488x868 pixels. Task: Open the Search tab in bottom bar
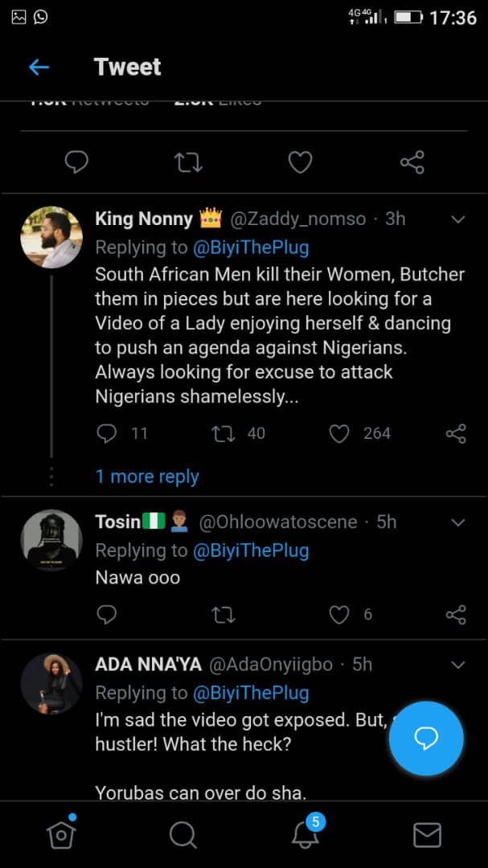pos(183,836)
